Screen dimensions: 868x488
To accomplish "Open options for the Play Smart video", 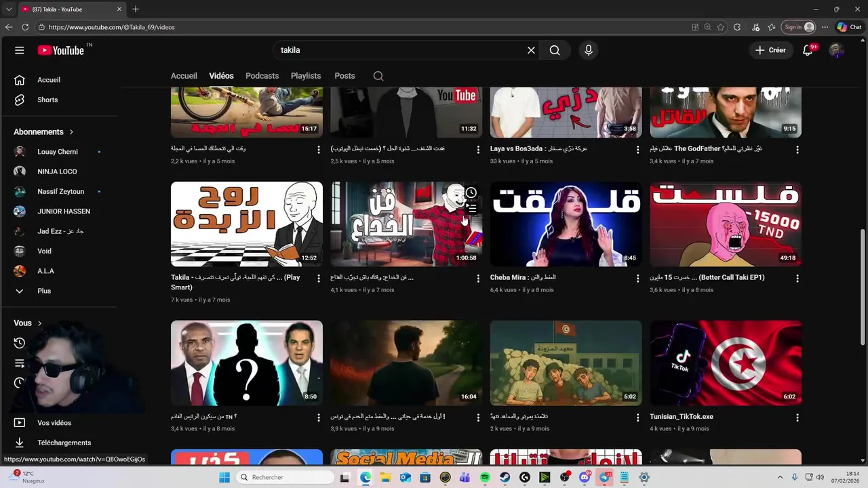I will tap(319, 279).
